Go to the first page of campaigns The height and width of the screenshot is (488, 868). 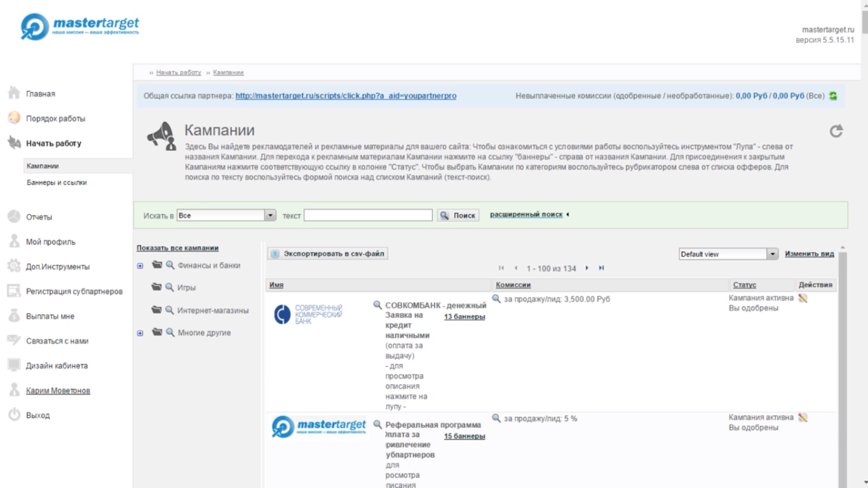501,268
